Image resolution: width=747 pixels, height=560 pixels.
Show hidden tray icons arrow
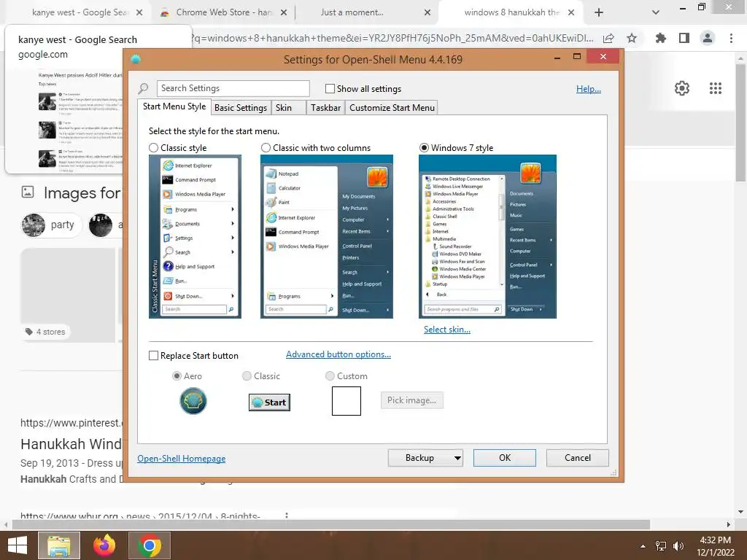click(x=643, y=546)
